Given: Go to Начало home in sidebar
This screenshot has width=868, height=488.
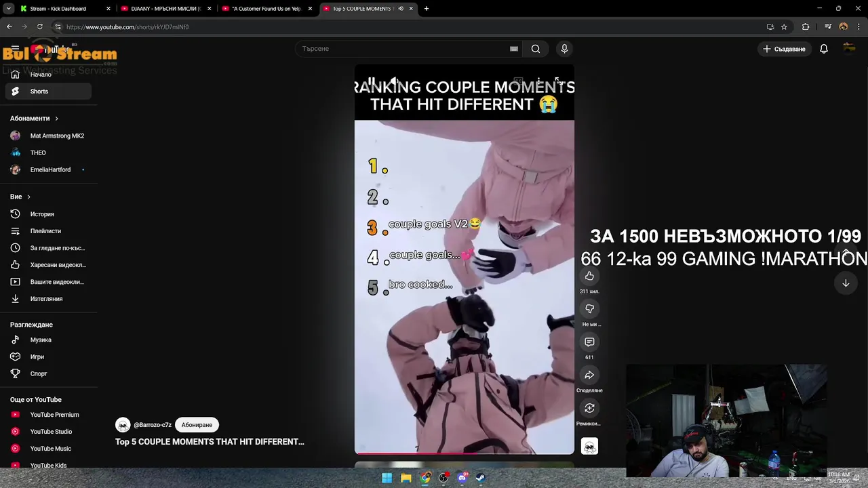Looking at the screenshot, I should (x=48, y=75).
